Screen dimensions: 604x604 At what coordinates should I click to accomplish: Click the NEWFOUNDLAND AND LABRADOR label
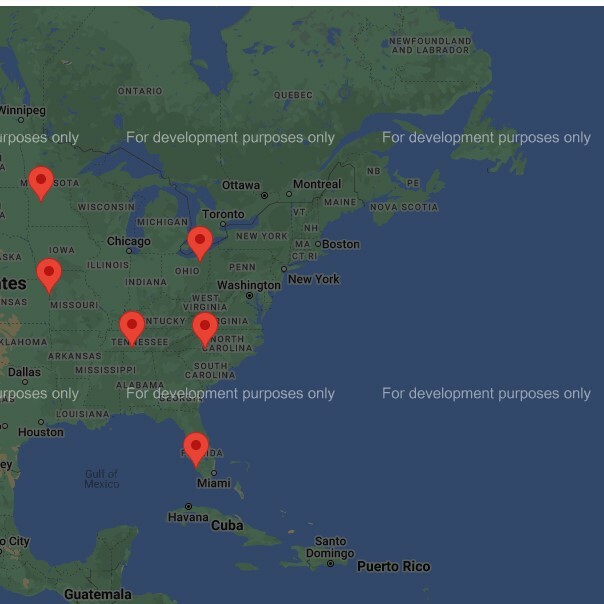pyautogui.click(x=430, y=45)
